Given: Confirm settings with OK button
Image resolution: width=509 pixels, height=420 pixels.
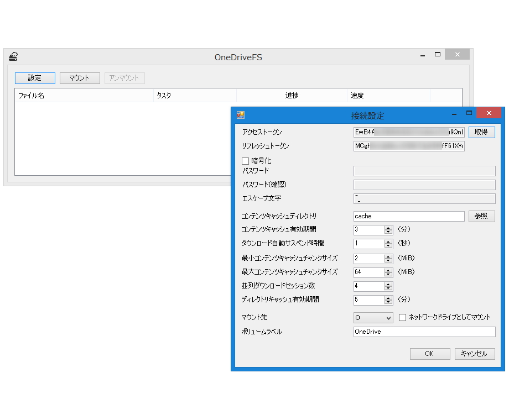Looking at the screenshot, I should click(430, 354).
